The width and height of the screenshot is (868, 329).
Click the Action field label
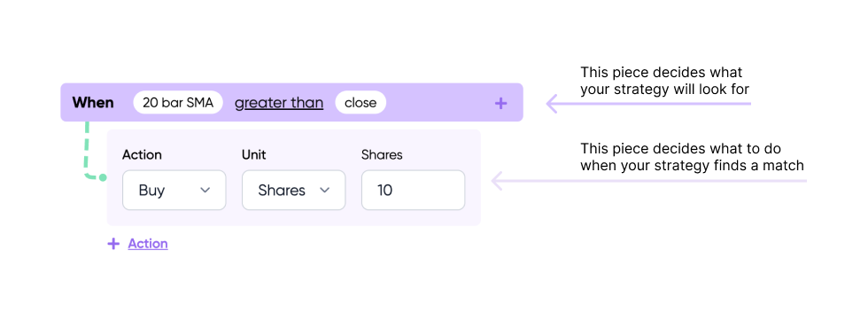pyautogui.click(x=142, y=155)
